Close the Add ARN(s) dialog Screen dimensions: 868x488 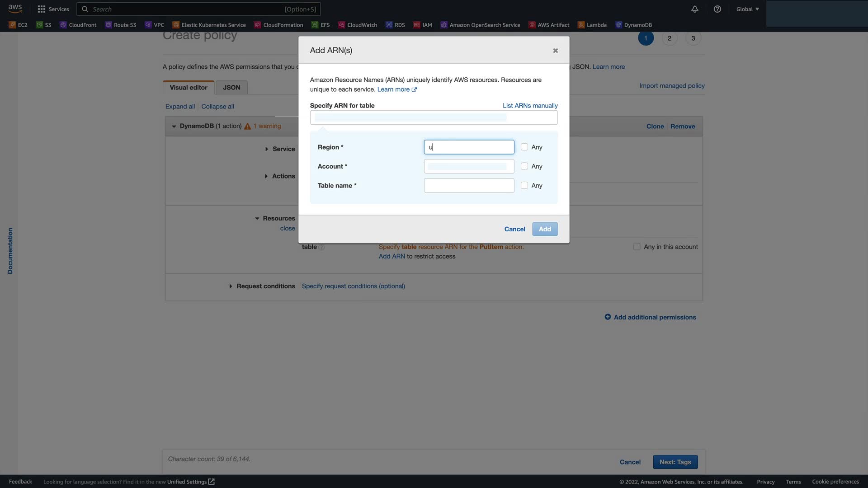click(555, 51)
